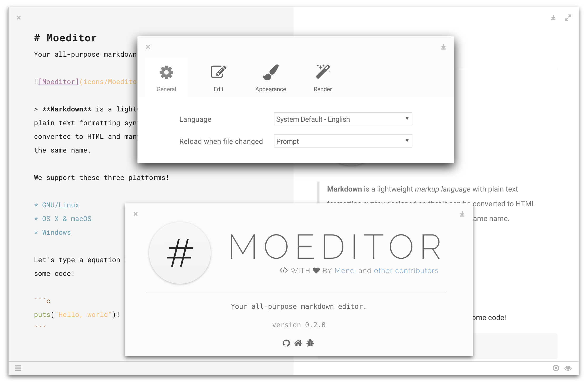Select System Default - English language option
Image resolution: width=587 pixels, height=392 pixels.
[342, 119]
